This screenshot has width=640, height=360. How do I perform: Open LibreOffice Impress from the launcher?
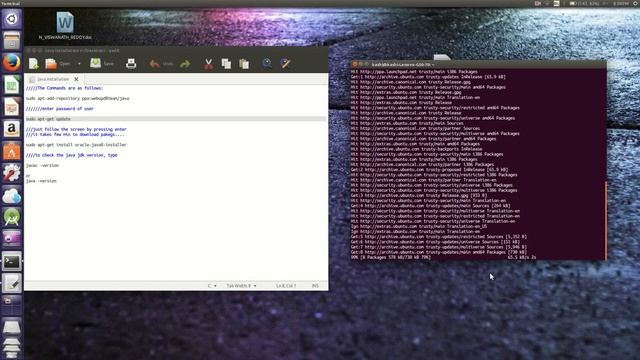pos(11,107)
